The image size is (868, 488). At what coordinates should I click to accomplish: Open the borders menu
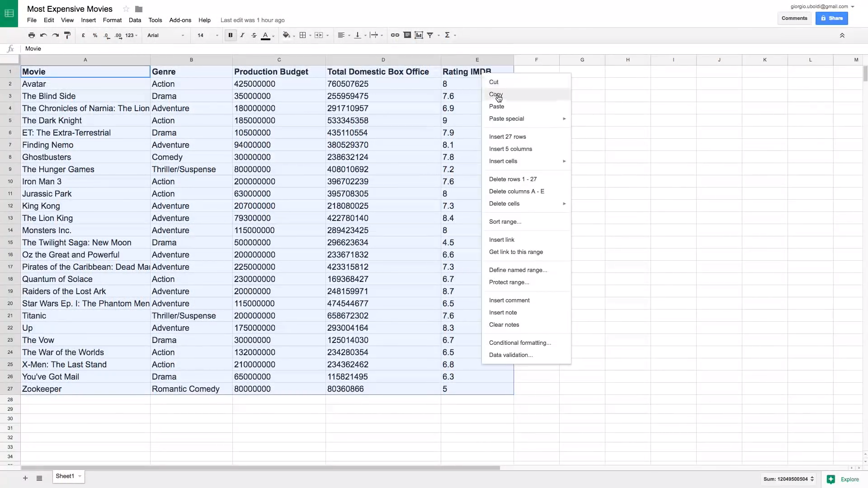[x=303, y=35]
